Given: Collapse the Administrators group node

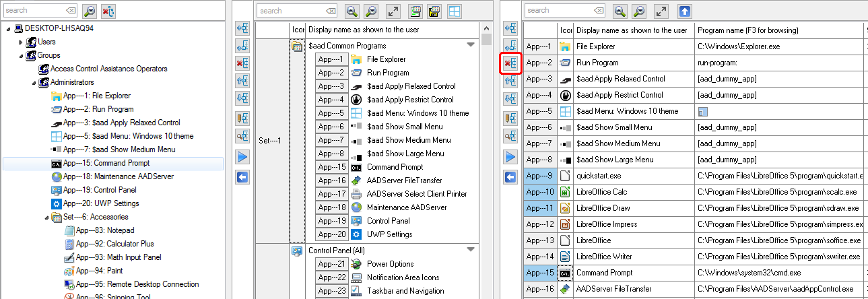Looking at the screenshot, I should tap(33, 82).
